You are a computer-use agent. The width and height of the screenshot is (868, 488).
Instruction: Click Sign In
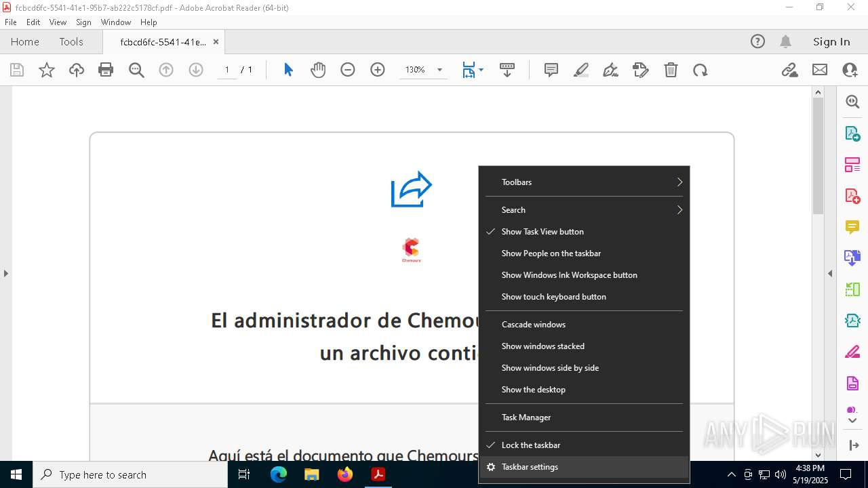point(831,42)
